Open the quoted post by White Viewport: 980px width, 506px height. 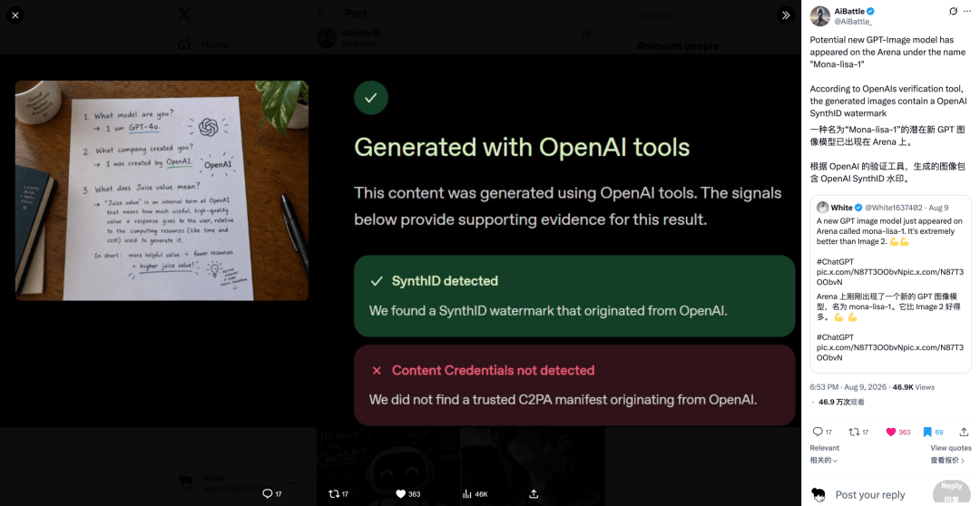(x=891, y=284)
